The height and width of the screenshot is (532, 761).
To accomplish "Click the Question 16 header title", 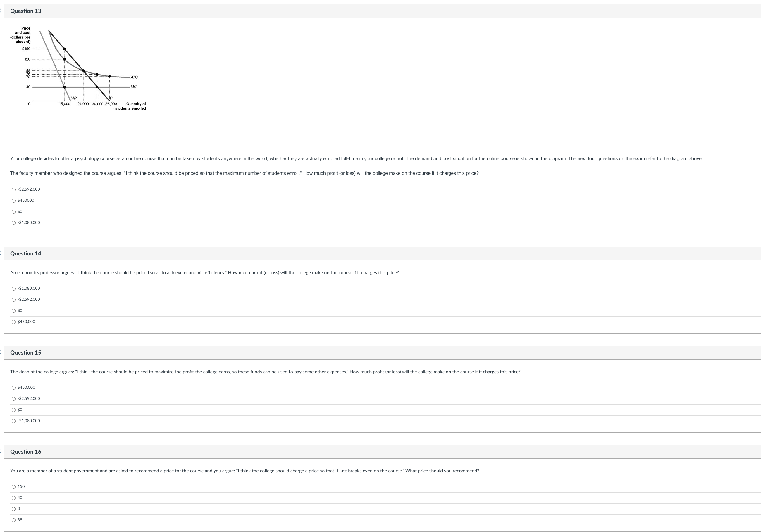I will [26, 452].
